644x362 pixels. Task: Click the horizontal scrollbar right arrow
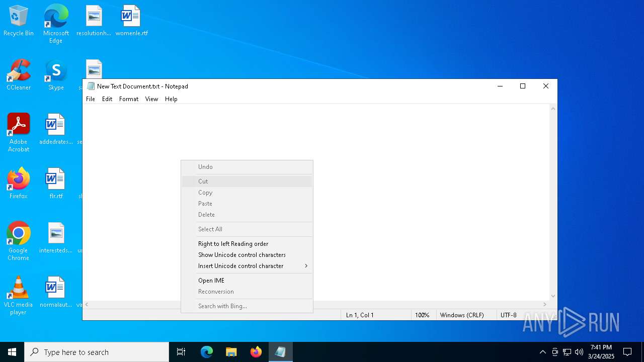[x=544, y=305]
